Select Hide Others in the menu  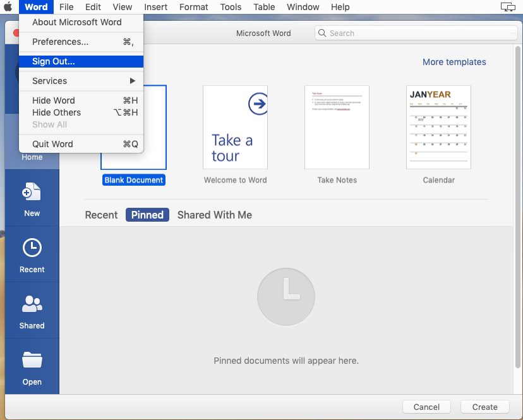[x=81, y=112]
